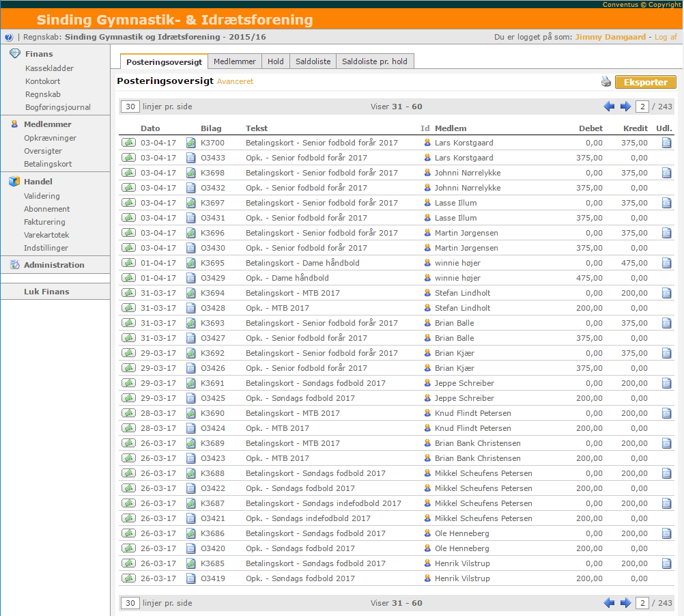Click the Jimmy Damgaard user link
This screenshot has width=684, height=616.
(x=610, y=37)
